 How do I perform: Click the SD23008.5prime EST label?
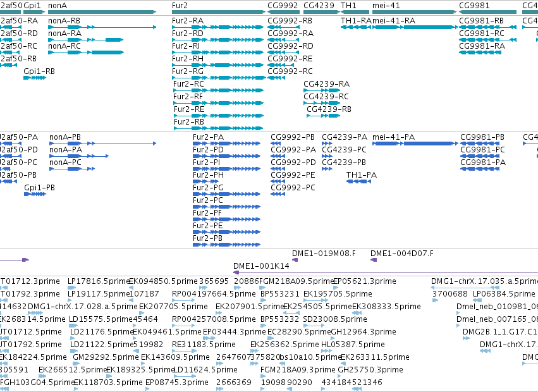pos(335,319)
